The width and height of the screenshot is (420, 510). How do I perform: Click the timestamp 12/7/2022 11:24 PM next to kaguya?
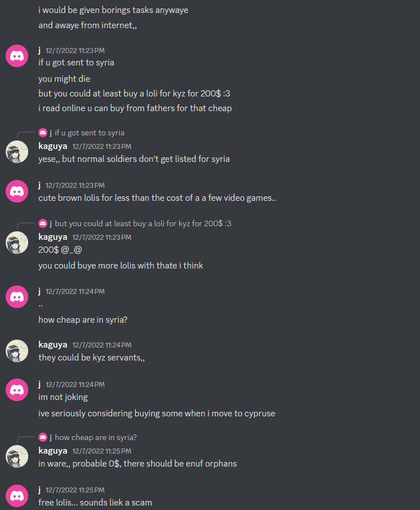pos(101,345)
